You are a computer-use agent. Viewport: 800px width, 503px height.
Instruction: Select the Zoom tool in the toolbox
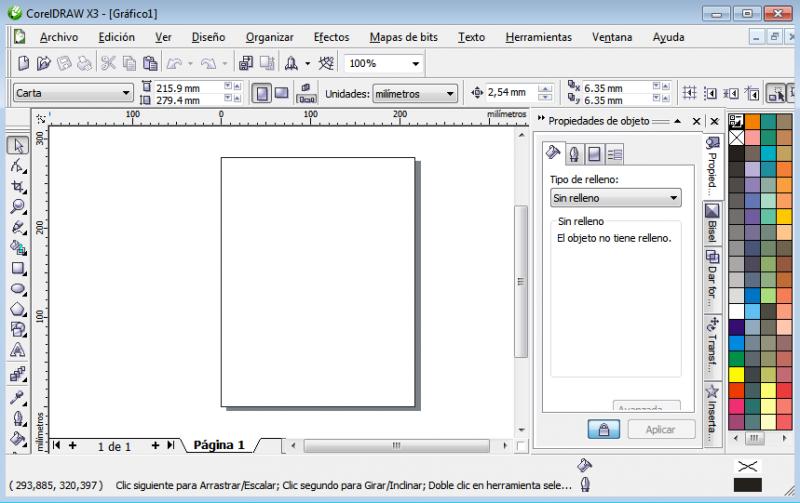pyautogui.click(x=17, y=207)
